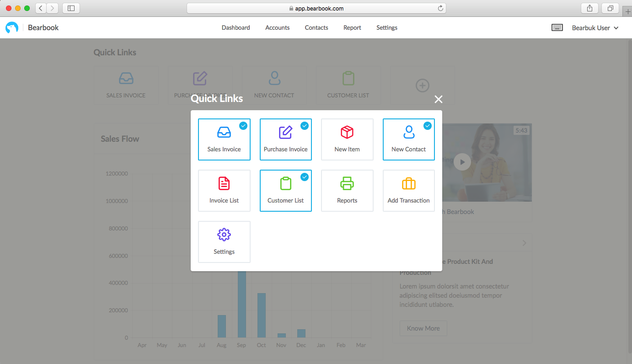Open the Dashboard menu
Viewport: 632px width, 364px height.
(236, 27)
